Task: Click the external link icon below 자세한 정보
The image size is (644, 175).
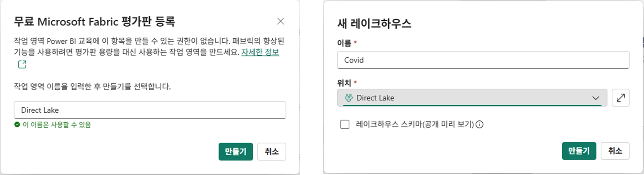Action: point(22,64)
